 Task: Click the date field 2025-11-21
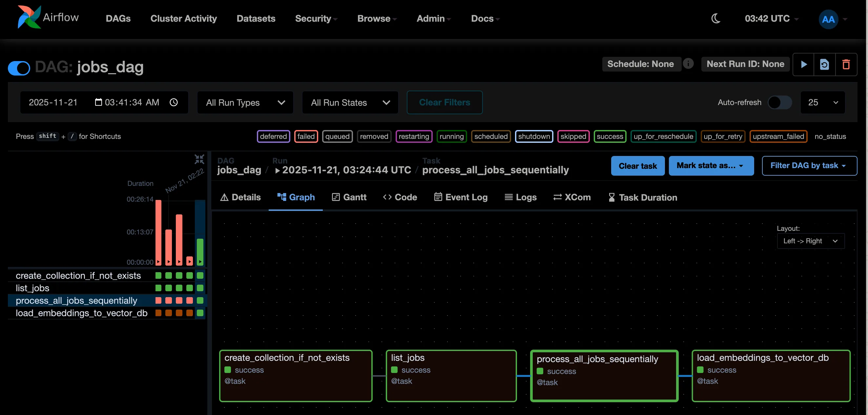53,102
